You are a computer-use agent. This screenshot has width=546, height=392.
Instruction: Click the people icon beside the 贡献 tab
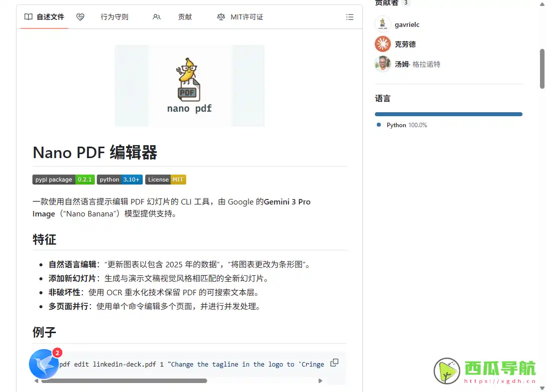[157, 16]
